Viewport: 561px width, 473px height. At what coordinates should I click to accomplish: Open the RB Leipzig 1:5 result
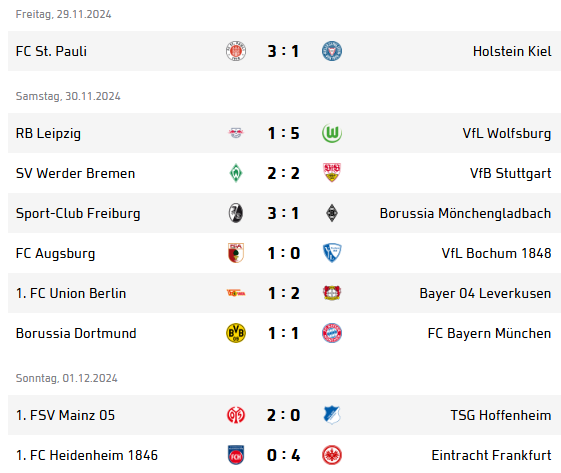(283, 133)
